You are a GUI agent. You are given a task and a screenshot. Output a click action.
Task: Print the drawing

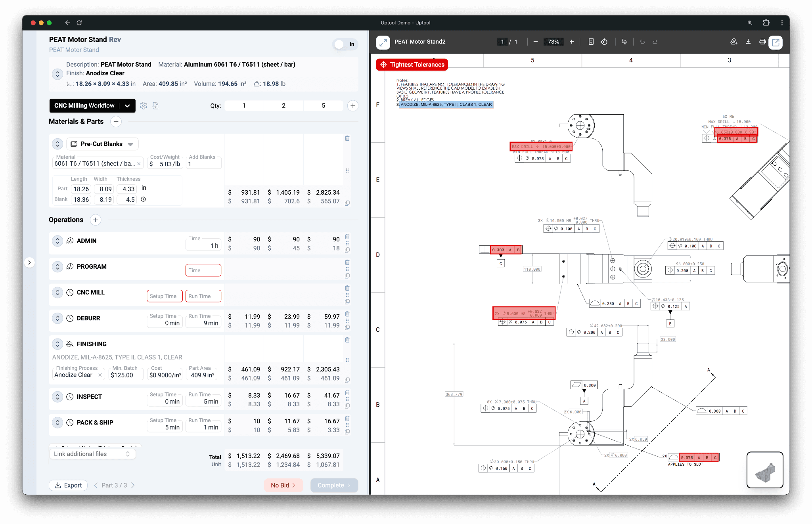pos(762,42)
